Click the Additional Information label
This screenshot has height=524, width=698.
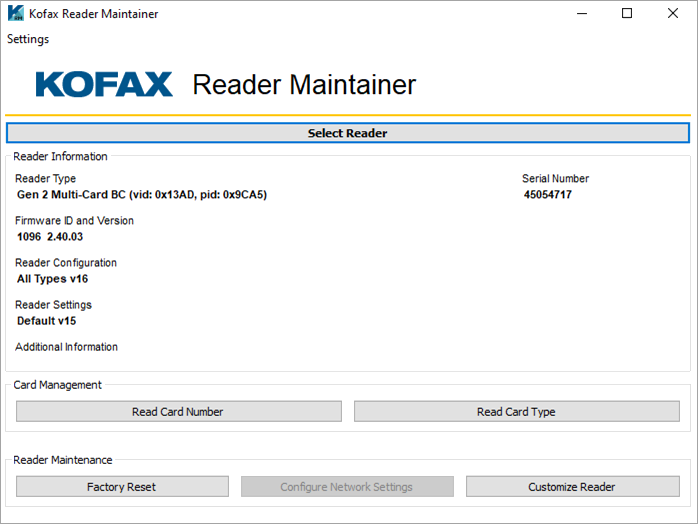tap(66, 347)
